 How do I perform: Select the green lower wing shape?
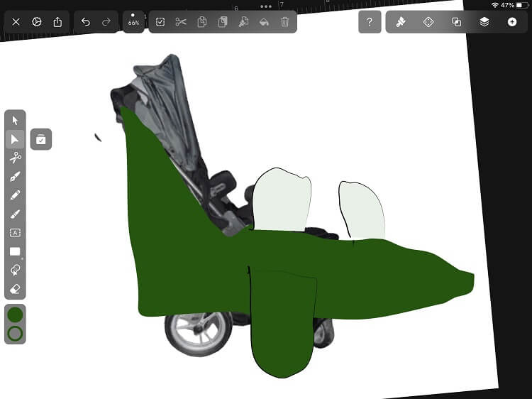pos(282,326)
